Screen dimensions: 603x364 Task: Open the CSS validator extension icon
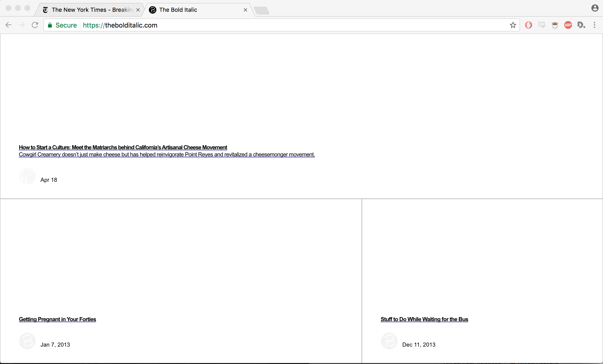coord(542,25)
